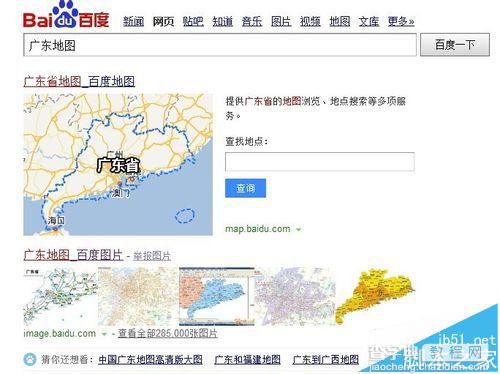Open the 新闻 news tab

click(x=133, y=22)
